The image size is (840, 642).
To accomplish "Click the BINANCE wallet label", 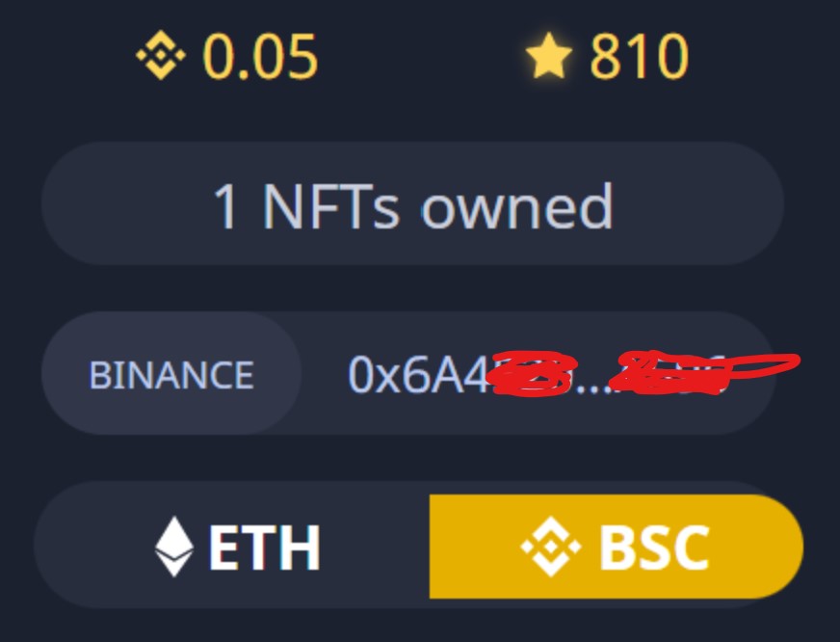I will (x=171, y=374).
